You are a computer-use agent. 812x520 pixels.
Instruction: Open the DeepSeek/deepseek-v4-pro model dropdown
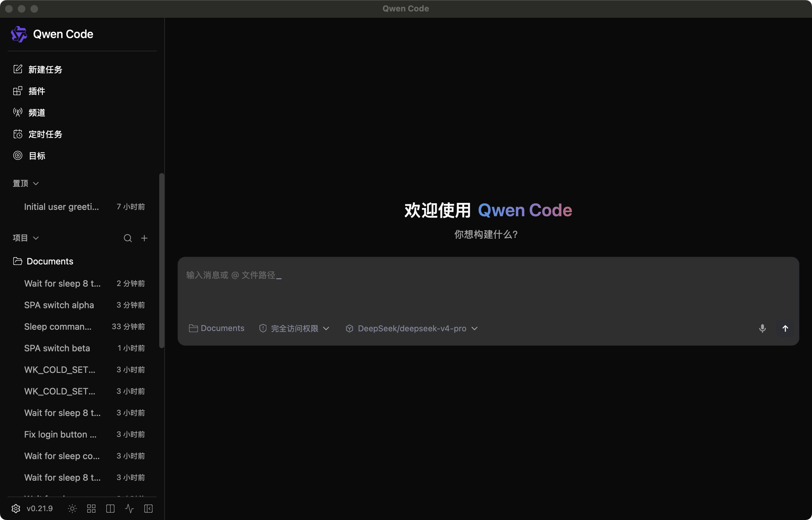(412, 328)
